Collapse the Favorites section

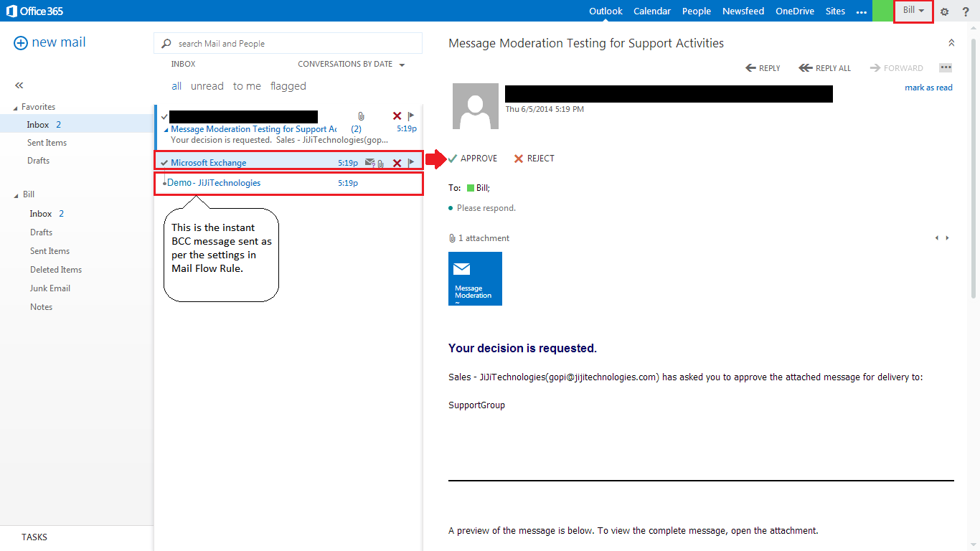point(16,106)
